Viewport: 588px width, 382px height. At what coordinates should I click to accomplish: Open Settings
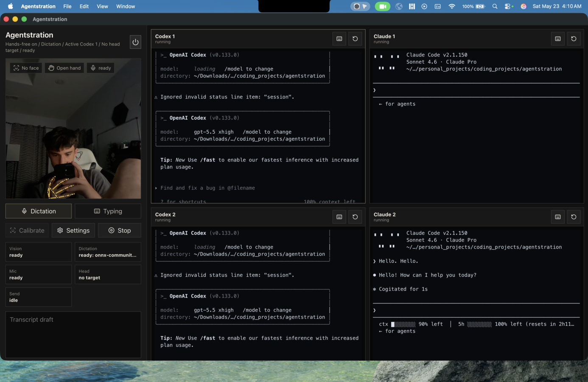(x=73, y=230)
